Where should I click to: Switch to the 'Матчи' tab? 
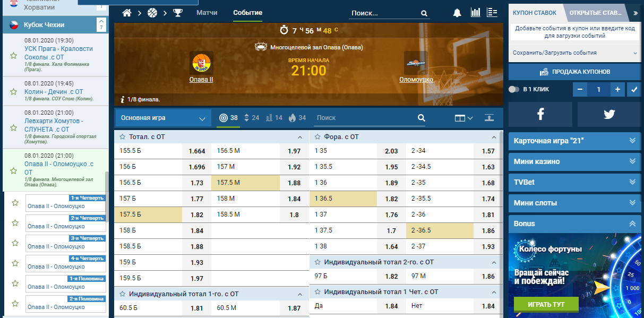tap(207, 13)
